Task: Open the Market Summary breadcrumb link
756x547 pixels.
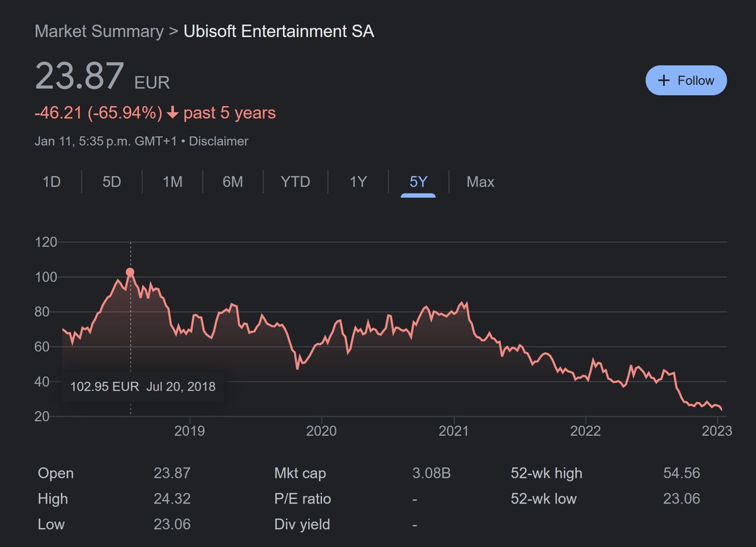Action: [x=99, y=31]
